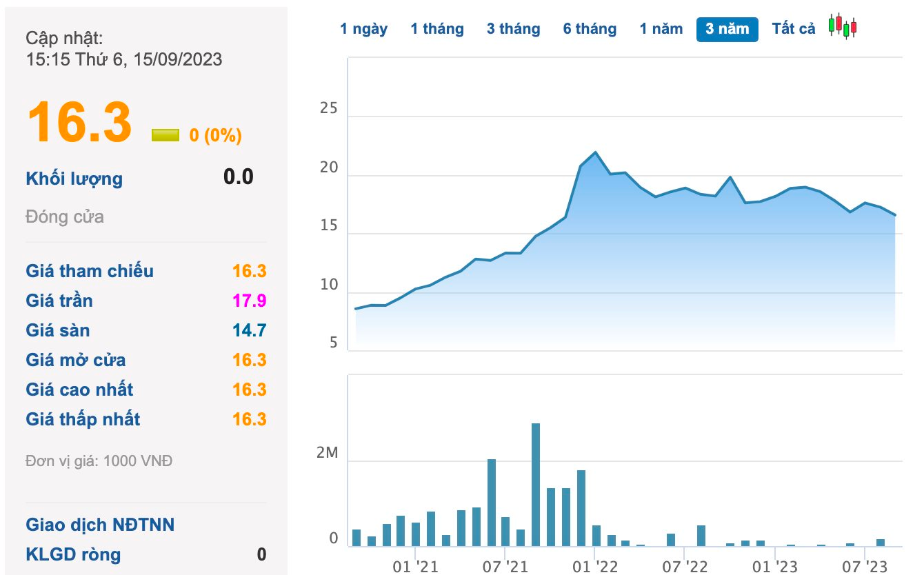Click the '25' price axis label
Image resolution: width=924 pixels, height=575 pixels.
point(329,110)
